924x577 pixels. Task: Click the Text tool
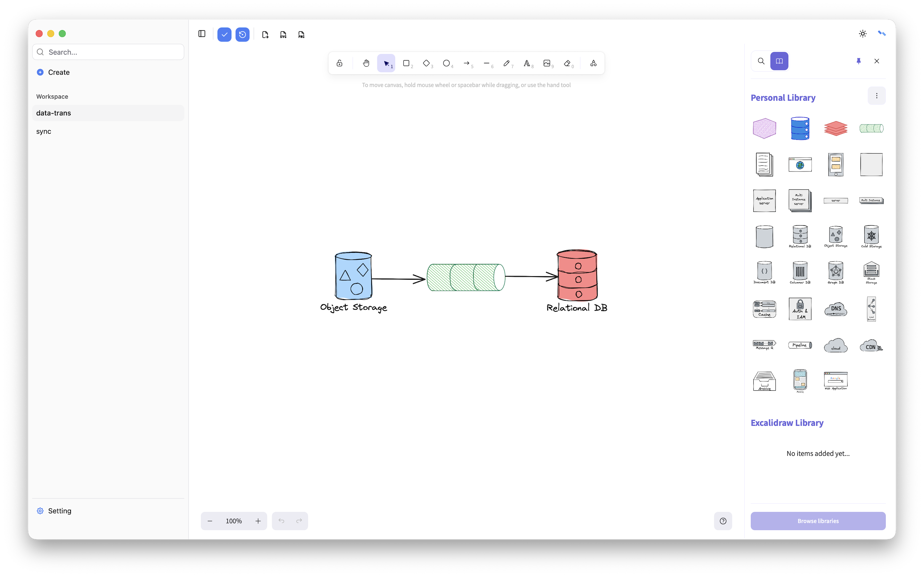click(x=527, y=63)
